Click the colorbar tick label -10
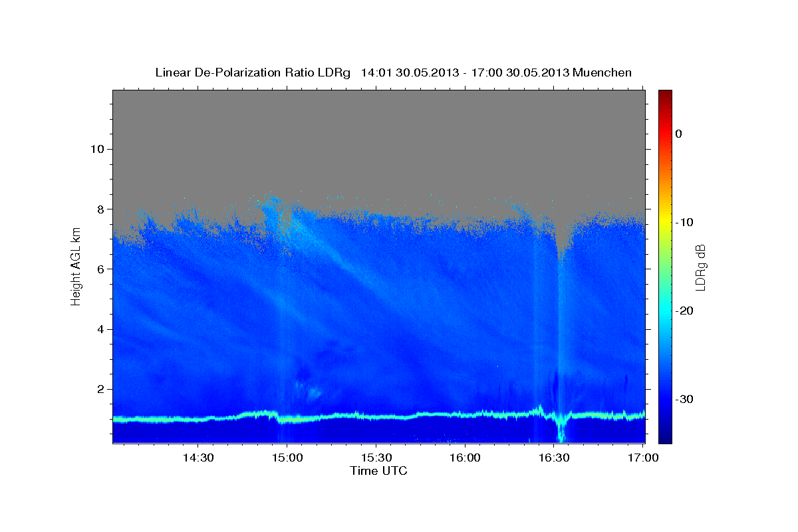The width and height of the screenshot is (798, 532). click(684, 222)
